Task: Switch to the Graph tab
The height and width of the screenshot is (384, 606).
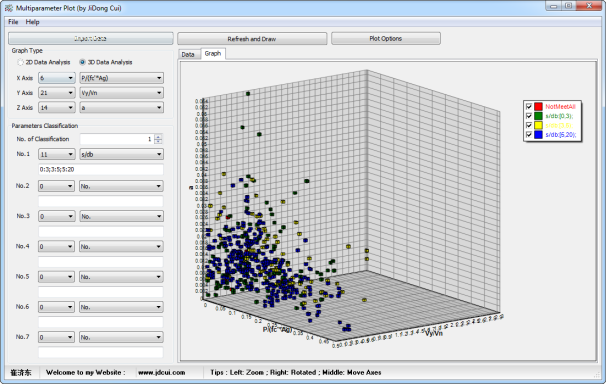Action: (x=213, y=54)
